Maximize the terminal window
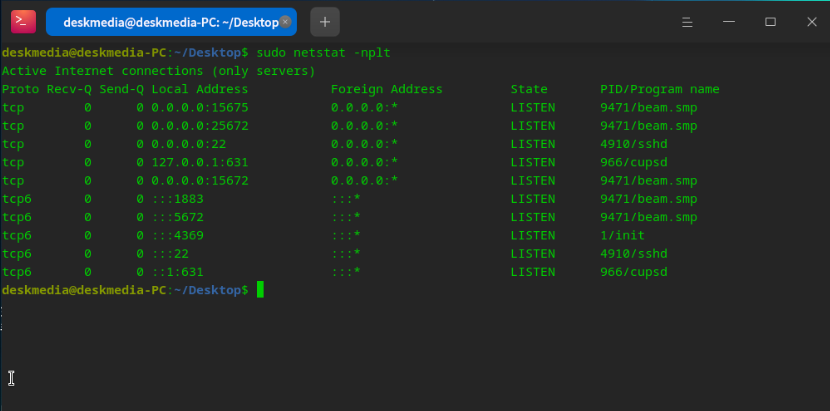Screen dimensions: 830x411 770,22
